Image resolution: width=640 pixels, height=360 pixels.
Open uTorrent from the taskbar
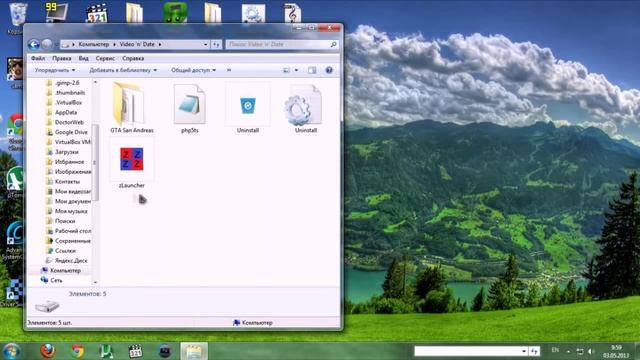106,351
